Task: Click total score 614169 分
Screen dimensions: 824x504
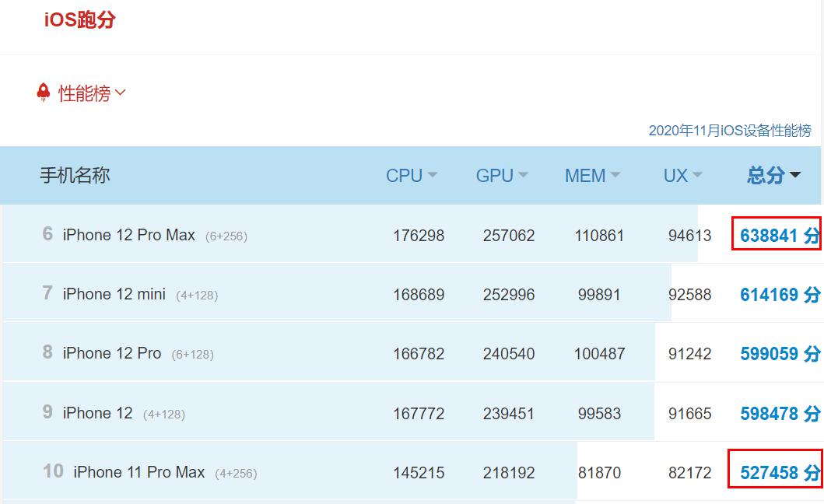Action: (x=779, y=295)
